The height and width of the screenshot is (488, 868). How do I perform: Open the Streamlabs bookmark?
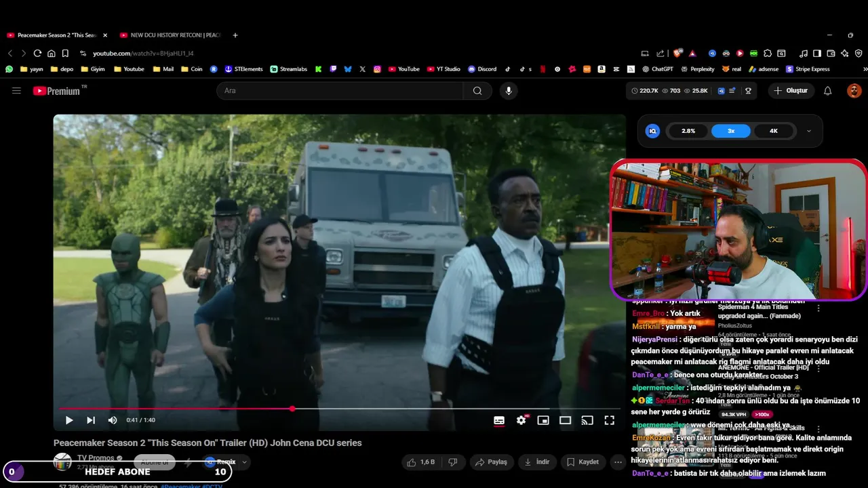(x=288, y=69)
